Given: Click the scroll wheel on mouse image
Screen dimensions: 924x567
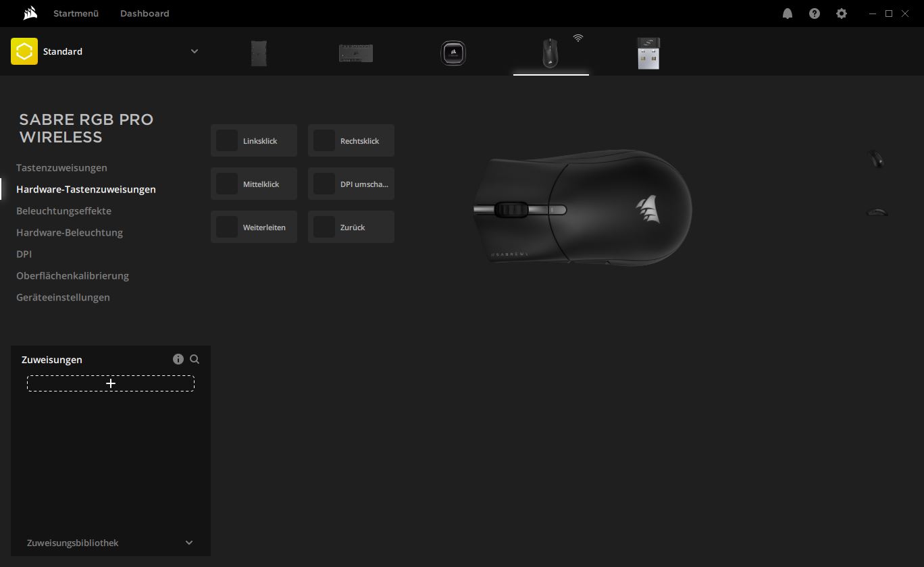Looking at the screenshot, I should tap(511, 210).
